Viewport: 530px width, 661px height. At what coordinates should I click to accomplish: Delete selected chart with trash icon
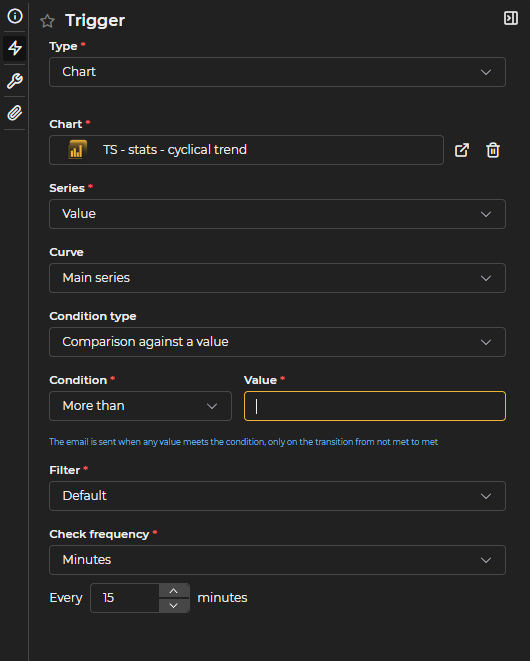(x=493, y=150)
